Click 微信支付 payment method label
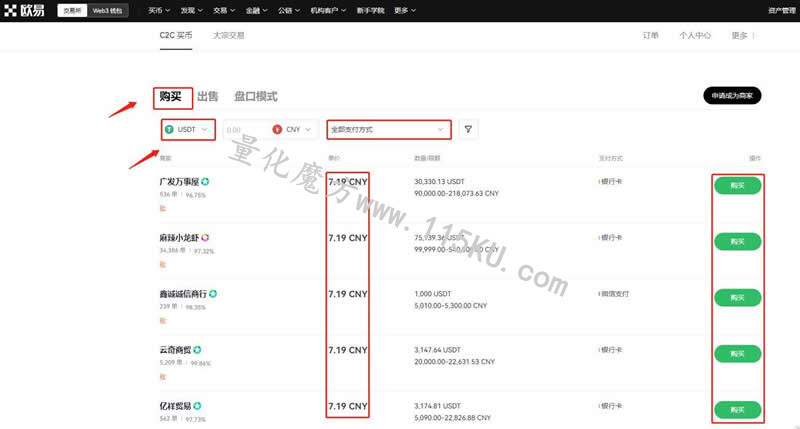Screen dimensions: 800x429 tap(614, 294)
